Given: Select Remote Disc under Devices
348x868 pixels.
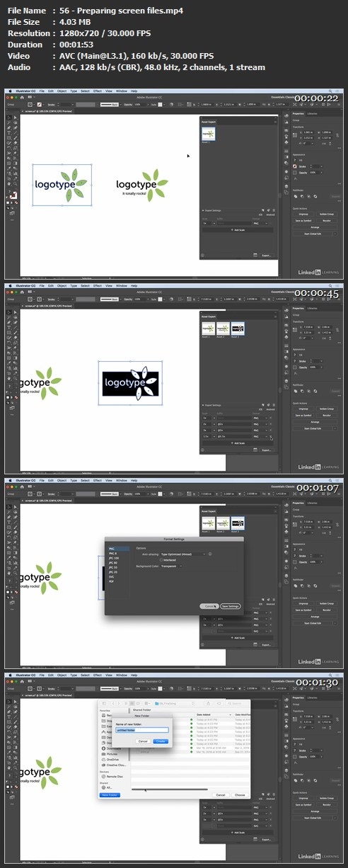Looking at the screenshot, I should pyautogui.click(x=116, y=775).
